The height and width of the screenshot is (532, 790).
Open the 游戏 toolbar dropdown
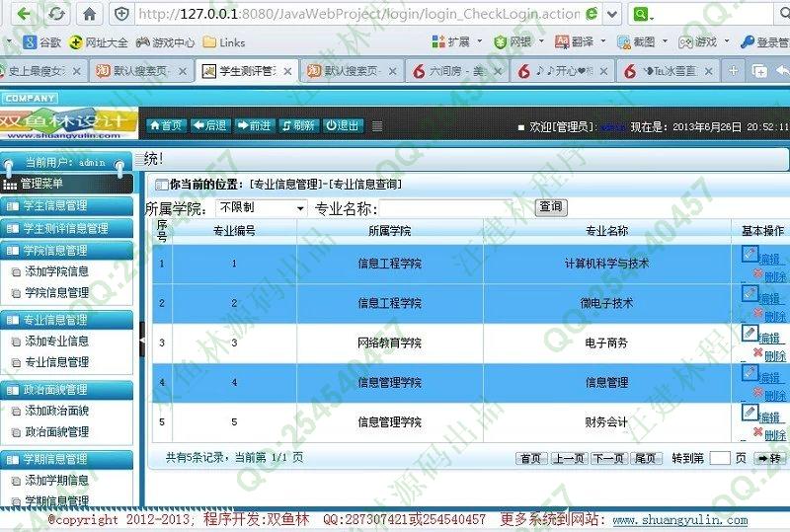[x=703, y=41]
